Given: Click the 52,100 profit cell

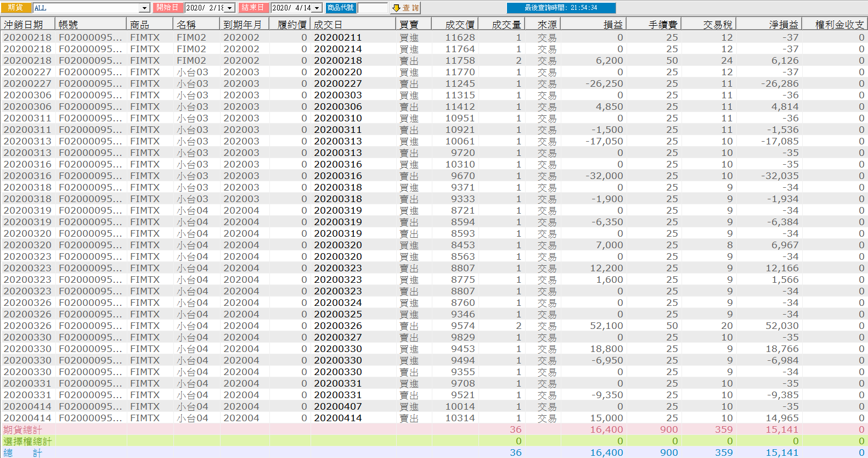Looking at the screenshot, I should (607, 326).
